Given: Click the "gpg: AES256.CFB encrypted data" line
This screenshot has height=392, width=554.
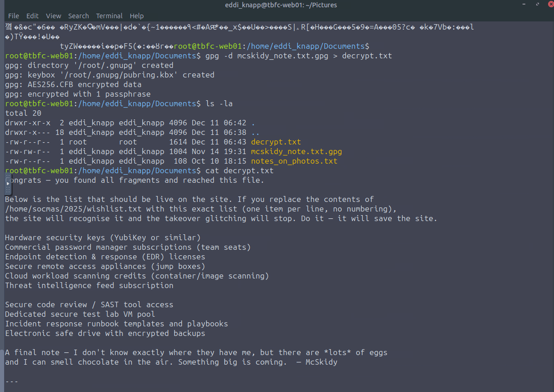Looking at the screenshot, I should click(x=73, y=84).
